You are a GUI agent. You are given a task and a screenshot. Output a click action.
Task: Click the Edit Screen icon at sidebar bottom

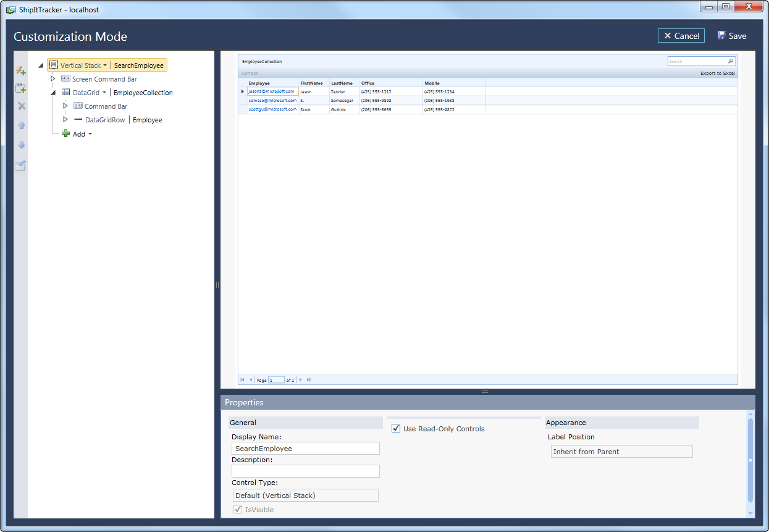pos(20,165)
